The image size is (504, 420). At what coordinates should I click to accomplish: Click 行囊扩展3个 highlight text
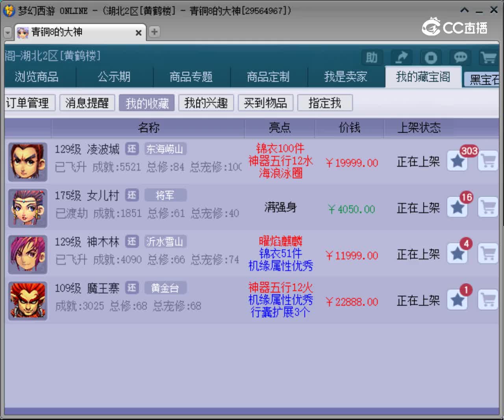click(280, 312)
